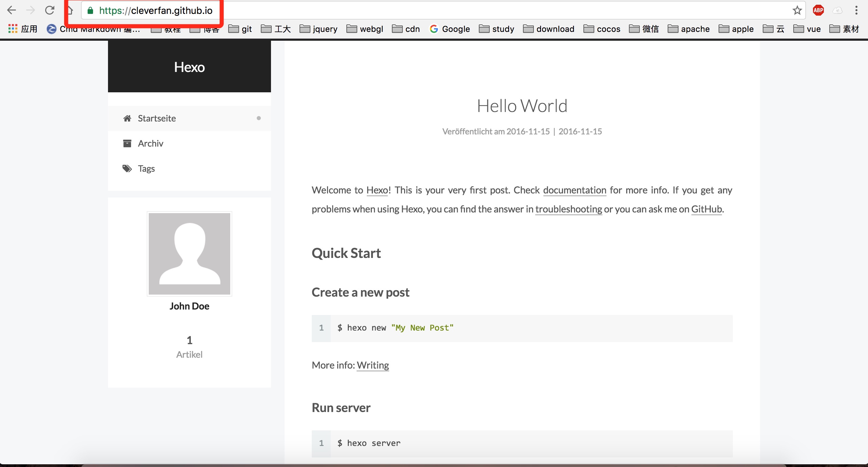Expand the download bookmarks folder
The height and width of the screenshot is (467, 868).
coord(549,29)
